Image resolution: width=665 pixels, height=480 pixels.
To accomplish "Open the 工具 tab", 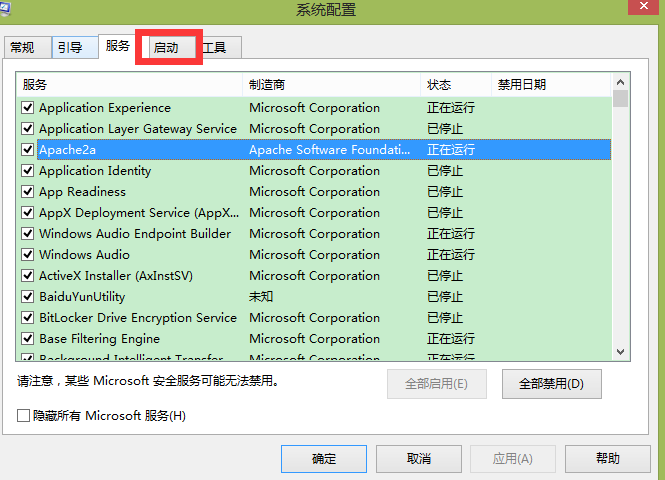I will pyautogui.click(x=215, y=48).
